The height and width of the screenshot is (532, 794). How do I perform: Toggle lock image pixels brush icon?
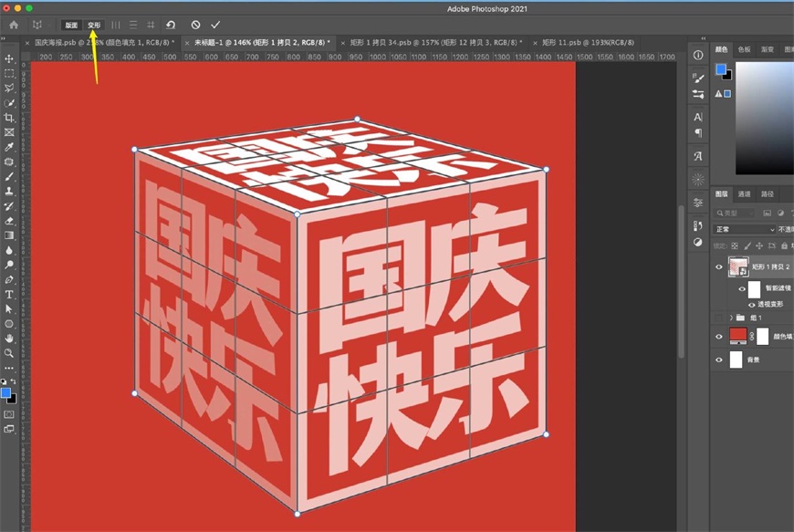click(747, 246)
